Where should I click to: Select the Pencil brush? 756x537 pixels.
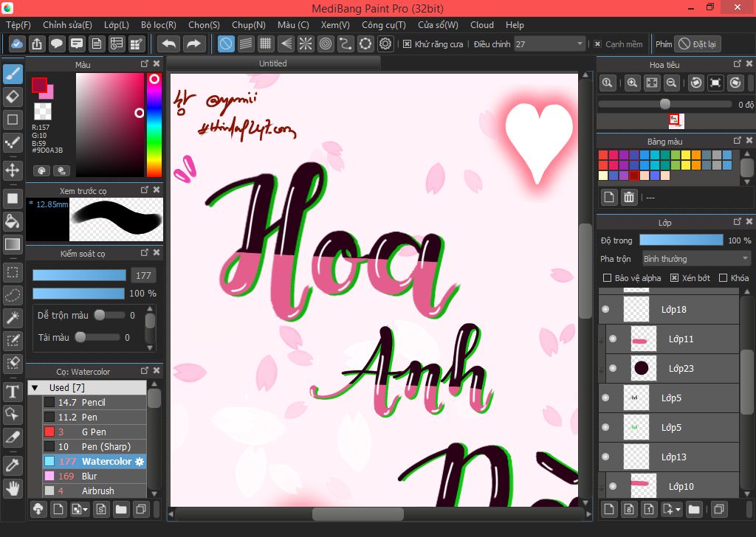94,402
